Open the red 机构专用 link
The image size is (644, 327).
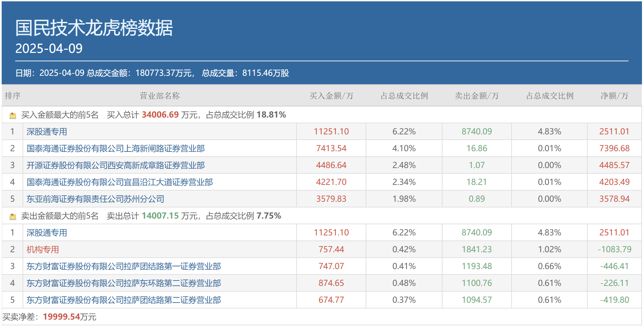click(43, 250)
